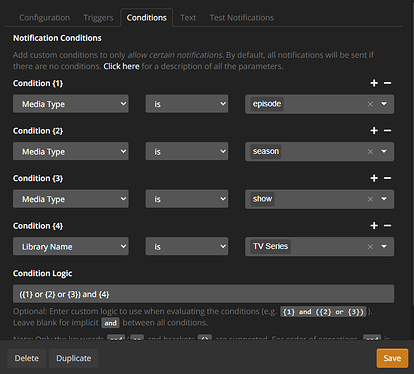Click into the Condition Logic field
414x374 pixels.
(x=203, y=294)
